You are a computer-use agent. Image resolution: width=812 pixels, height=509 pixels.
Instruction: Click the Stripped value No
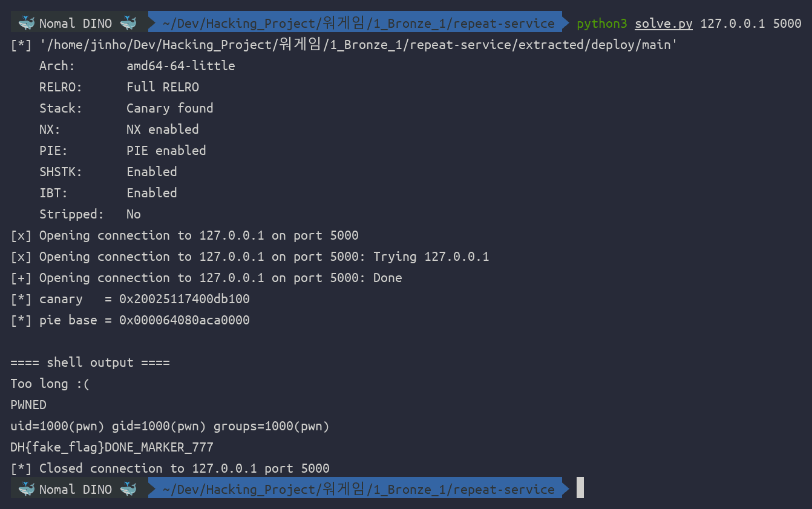click(x=133, y=214)
